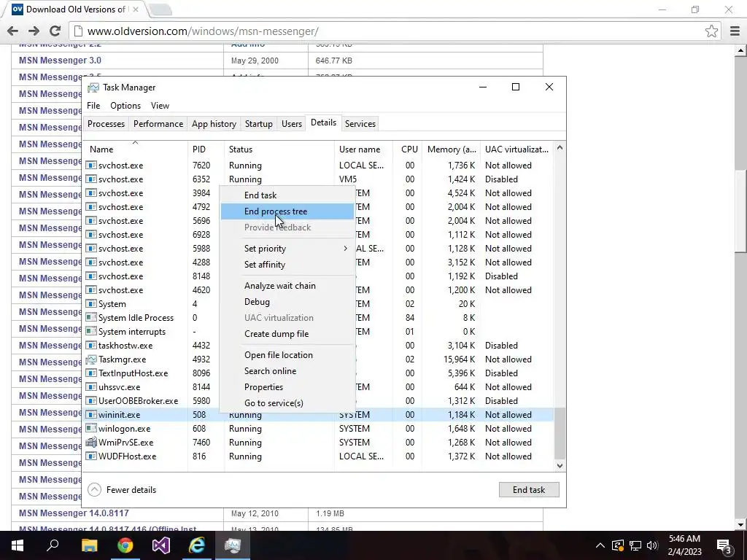This screenshot has width=747, height=560.
Task: Launch Internet Explorer from the taskbar
Action: [197, 545]
